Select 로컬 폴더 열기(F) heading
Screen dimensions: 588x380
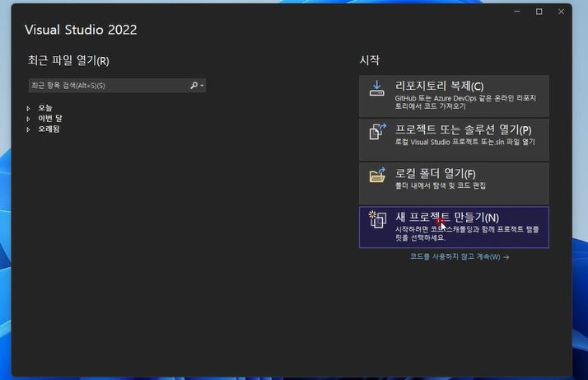tap(435, 173)
